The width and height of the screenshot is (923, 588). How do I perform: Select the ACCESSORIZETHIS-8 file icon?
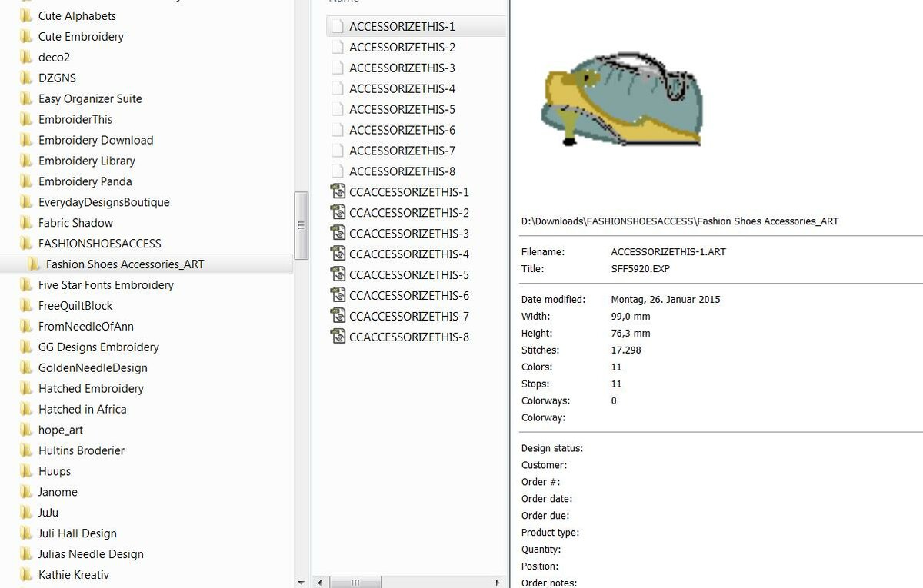pos(337,171)
